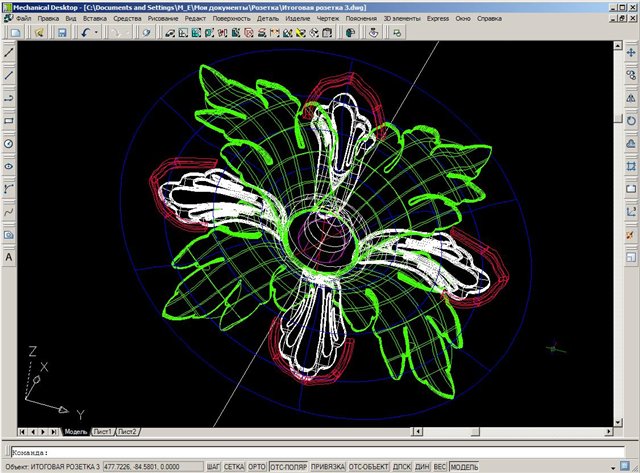640x473 pixels.
Task: Click the Save diskette icon
Action: [x=62, y=33]
